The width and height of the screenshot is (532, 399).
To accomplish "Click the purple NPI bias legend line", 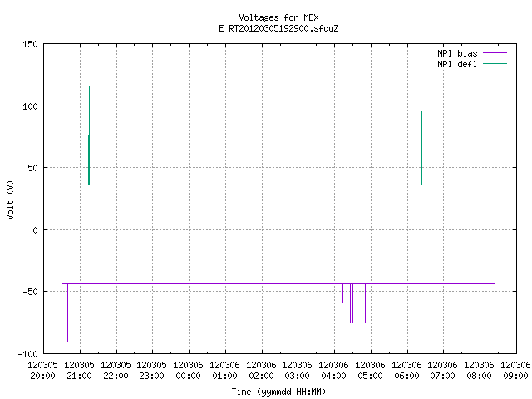I will (x=495, y=53).
